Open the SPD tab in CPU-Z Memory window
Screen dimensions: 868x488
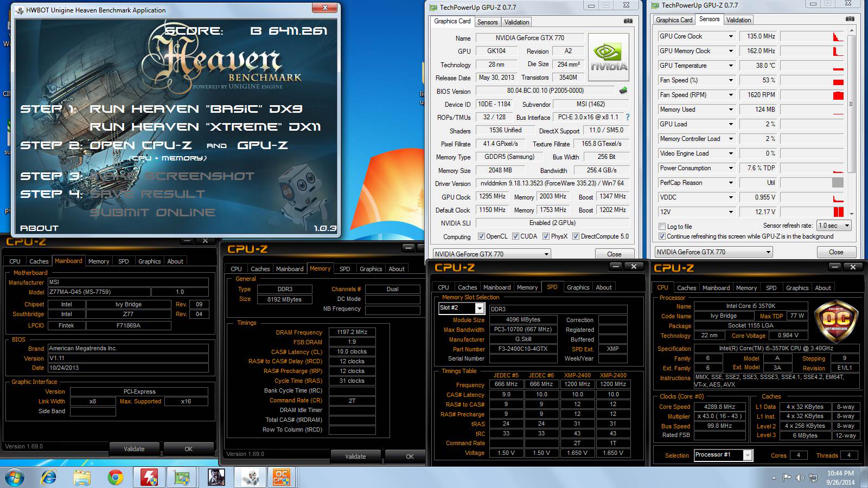click(344, 269)
